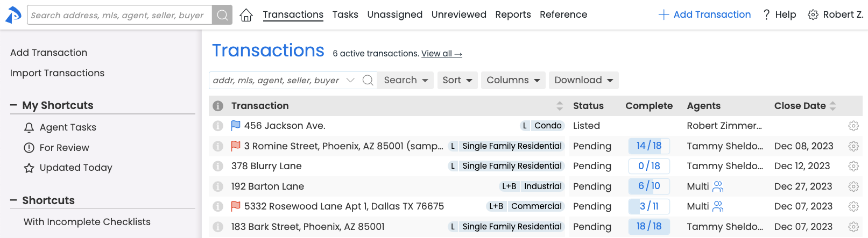The image size is (868, 238).
Task: Click the search magnifier in transactions filter
Action: click(x=368, y=81)
